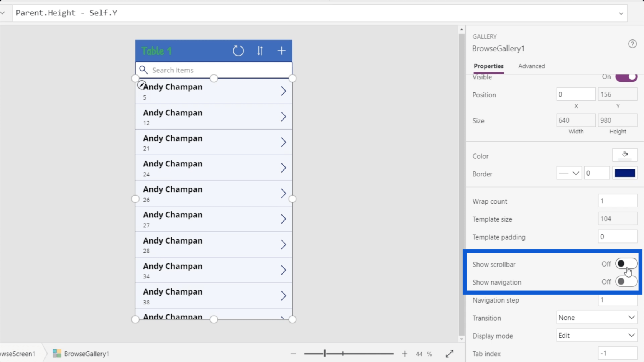
Task: Click arrow on Andy Champan 12 row
Action: (283, 117)
